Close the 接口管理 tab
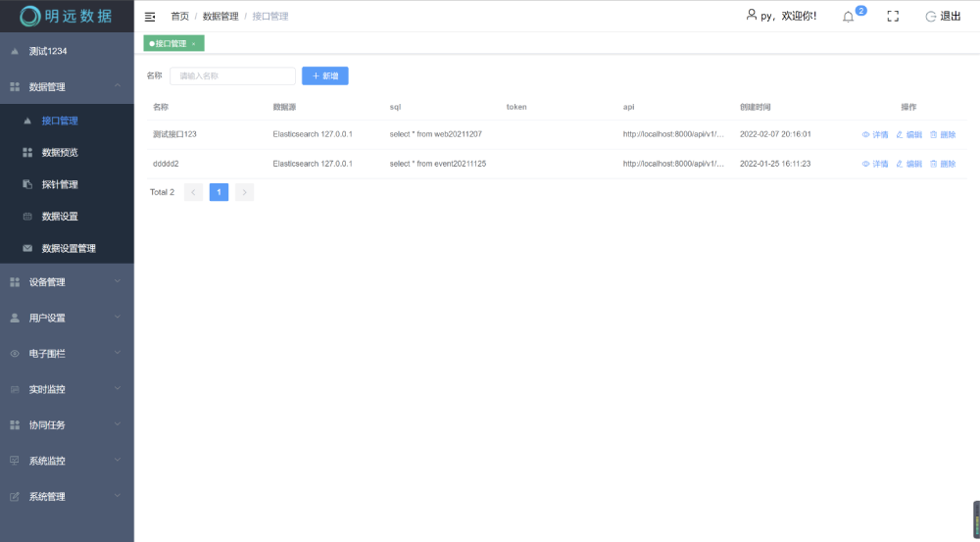The image size is (980, 542). tap(194, 44)
